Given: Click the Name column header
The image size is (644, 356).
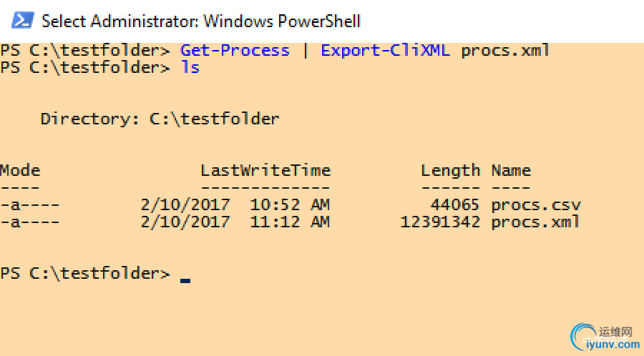Looking at the screenshot, I should point(511,170).
